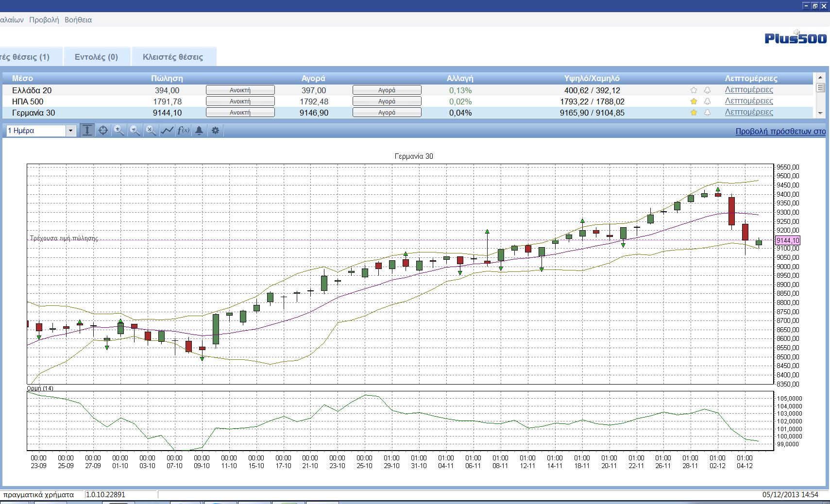Zoom in on the chart
The image size is (830, 504).
tap(119, 130)
